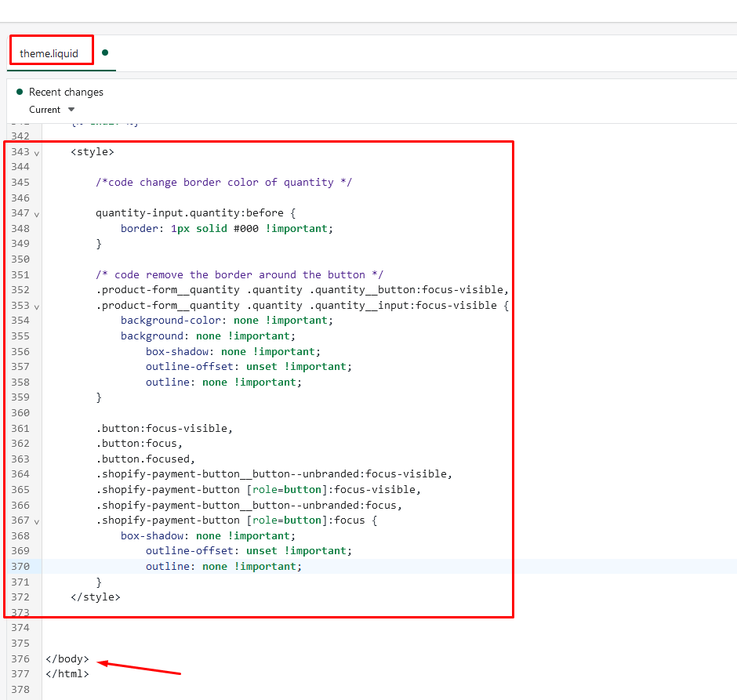Click the remove border around button comment

click(239, 274)
